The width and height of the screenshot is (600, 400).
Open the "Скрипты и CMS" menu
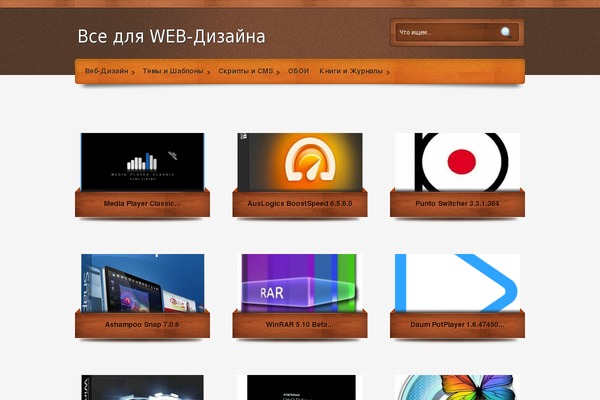(x=246, y=71)
